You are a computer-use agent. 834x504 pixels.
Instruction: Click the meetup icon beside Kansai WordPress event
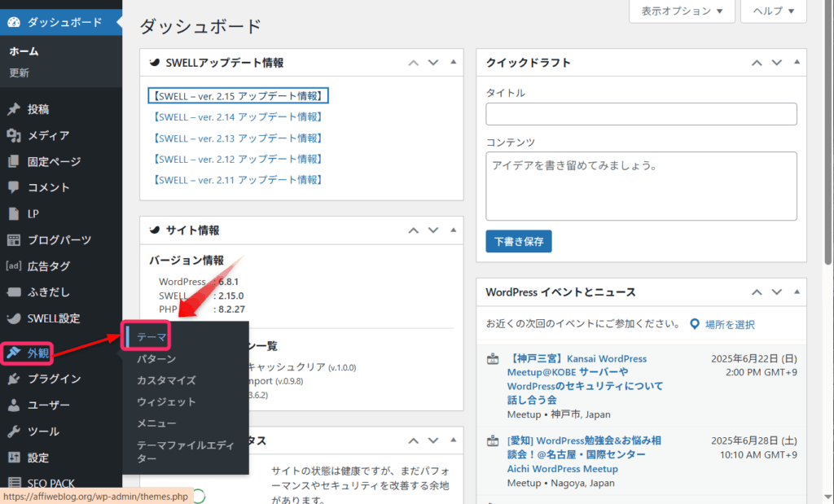pyautogui.click(x=493, y=359)
